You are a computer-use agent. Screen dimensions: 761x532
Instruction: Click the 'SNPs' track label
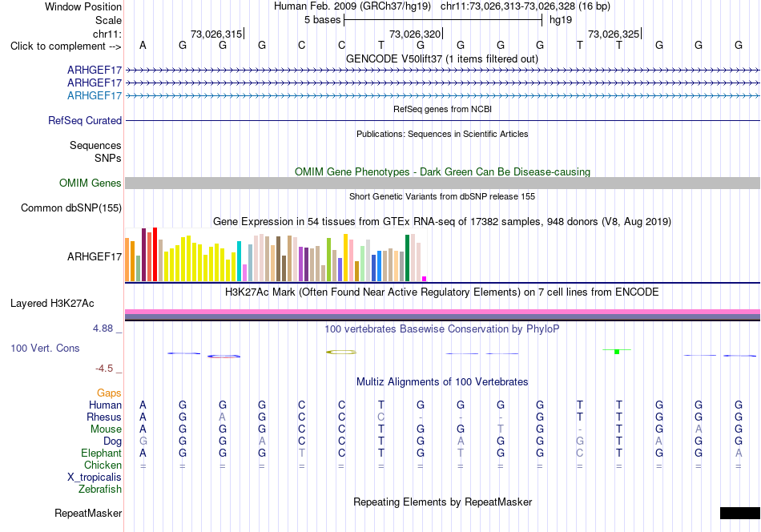108,158
